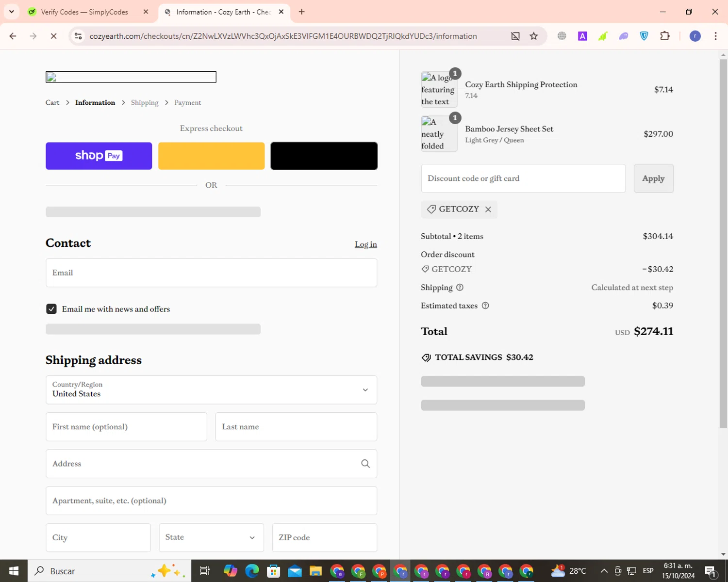Open the notifications center icon

pyautogui.click(x=711, y=571)
